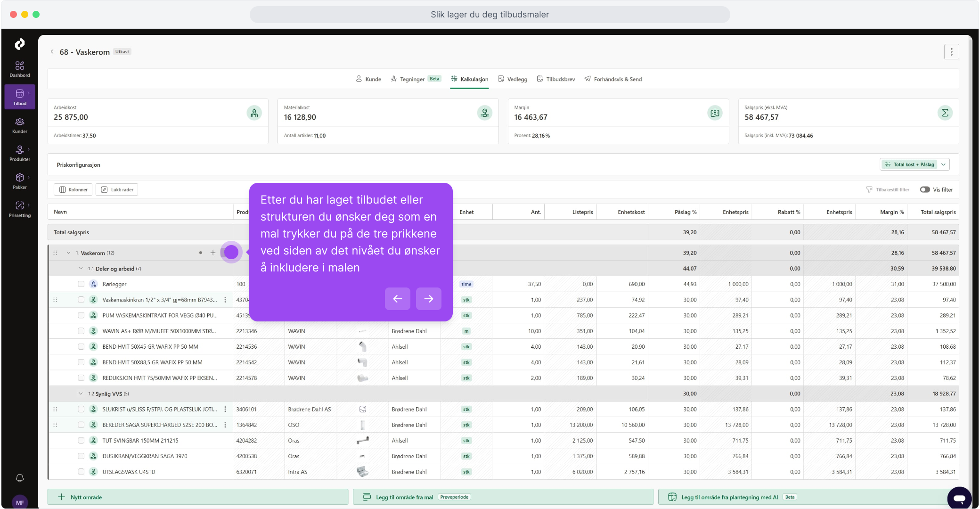The image size is (980, 509).
Task: Check the BEND HVIT 50X45 row checkbox
Action: tap(81, 347)
